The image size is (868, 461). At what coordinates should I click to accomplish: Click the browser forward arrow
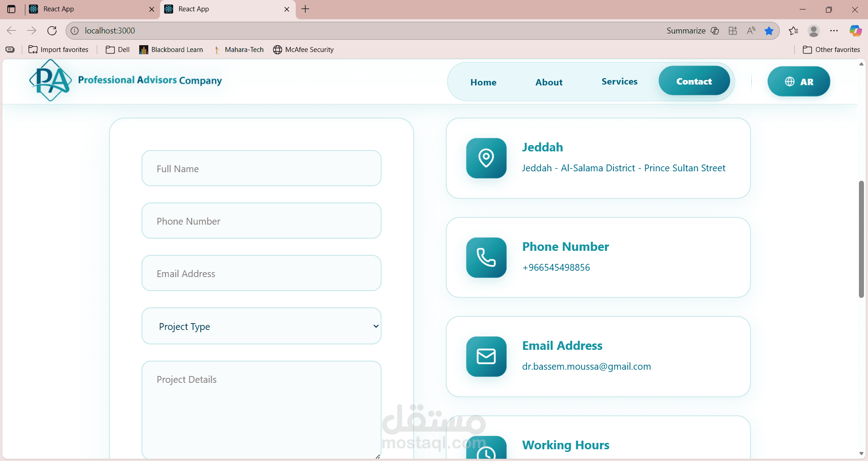coord(32,30)
